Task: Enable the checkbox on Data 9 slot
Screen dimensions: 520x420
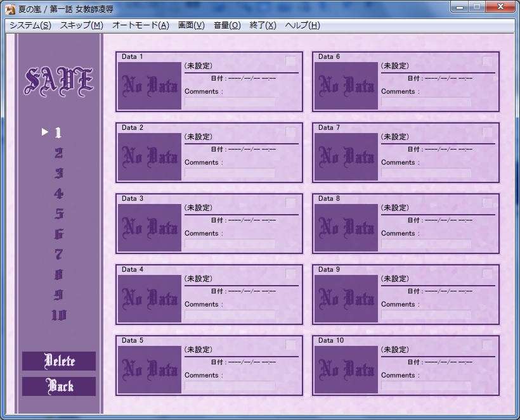Action: click(x=487, y=274)
